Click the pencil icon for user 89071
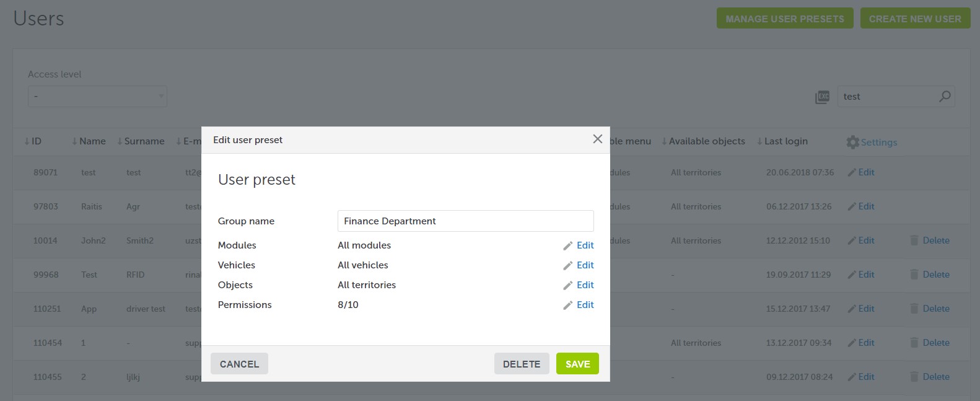The height and width of the screenshot is (401, 980). pyautogui.click(x=852, y=173)
